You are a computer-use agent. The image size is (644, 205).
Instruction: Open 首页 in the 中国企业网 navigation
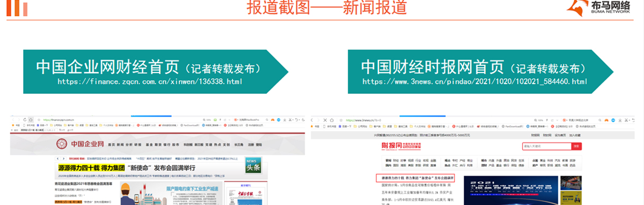tap(111, 144)
